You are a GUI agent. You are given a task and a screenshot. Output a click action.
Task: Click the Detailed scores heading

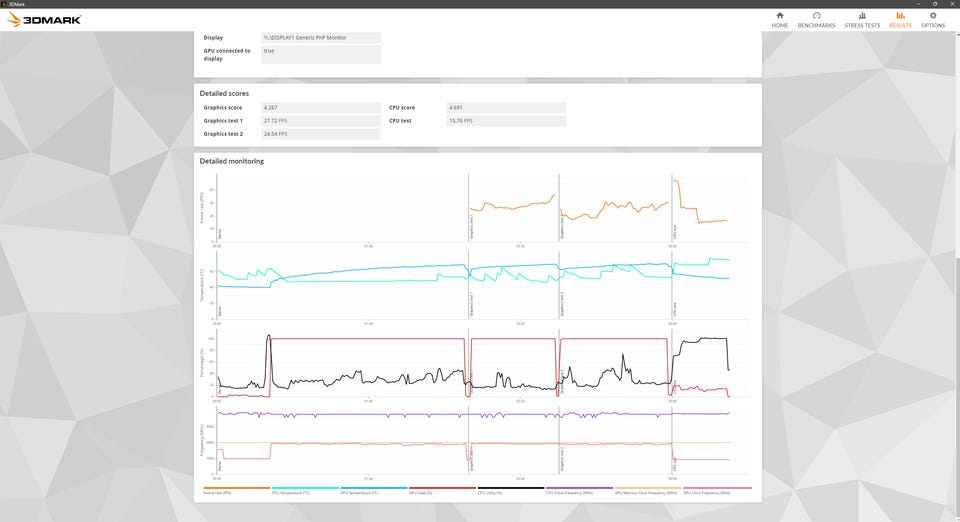tap(224, 94)
